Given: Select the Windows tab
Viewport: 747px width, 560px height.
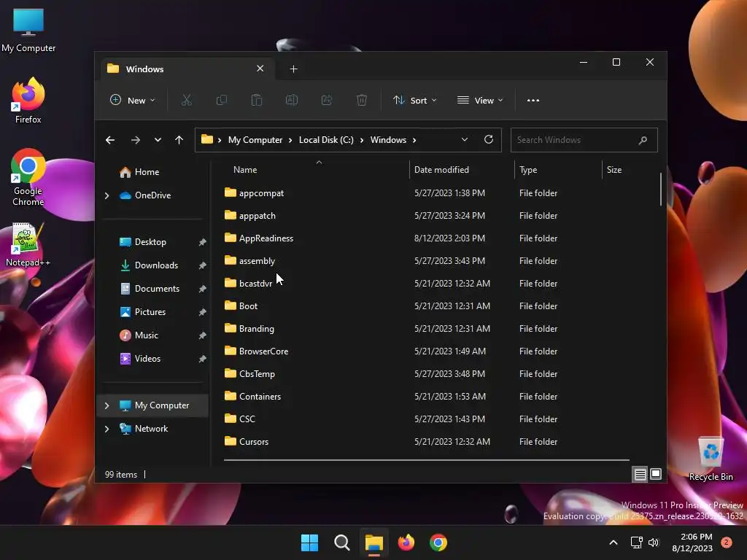Looking at the screenshot, I should pos(186,69).
